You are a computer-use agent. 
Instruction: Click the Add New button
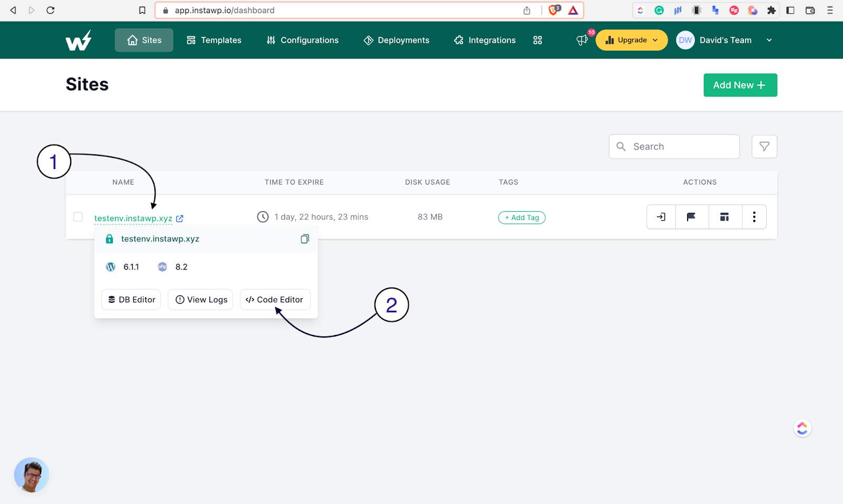(740, 85)
